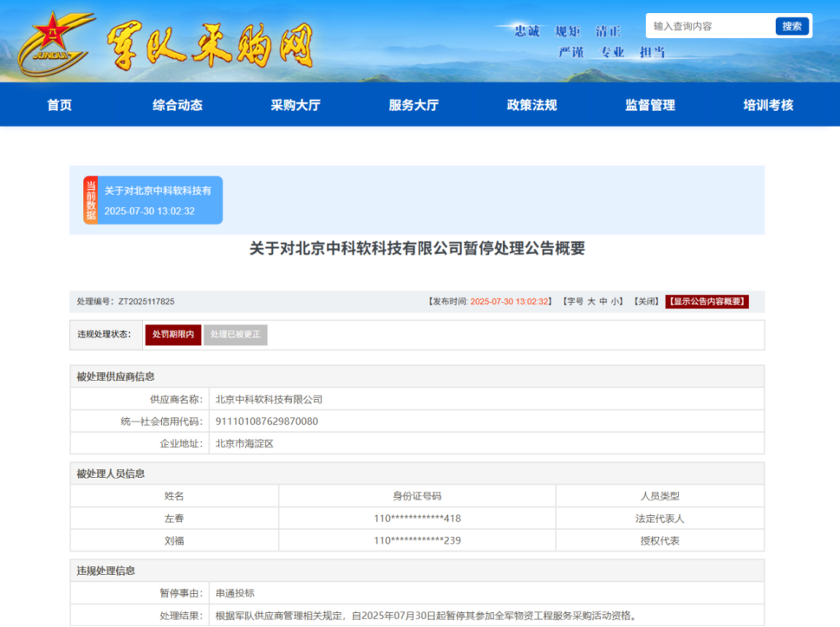
Task: Open the 采购大厅 menu
Action: coord(296,105)
